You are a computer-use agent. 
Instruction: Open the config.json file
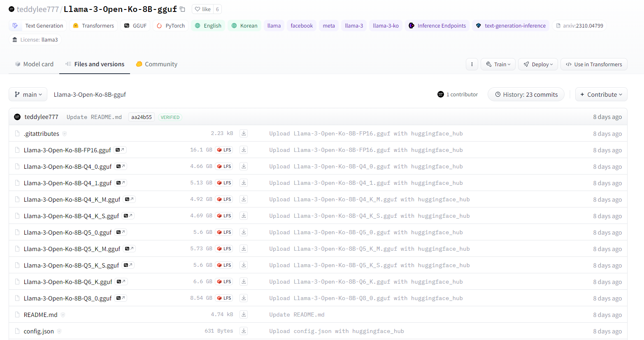tap(39, 331)
